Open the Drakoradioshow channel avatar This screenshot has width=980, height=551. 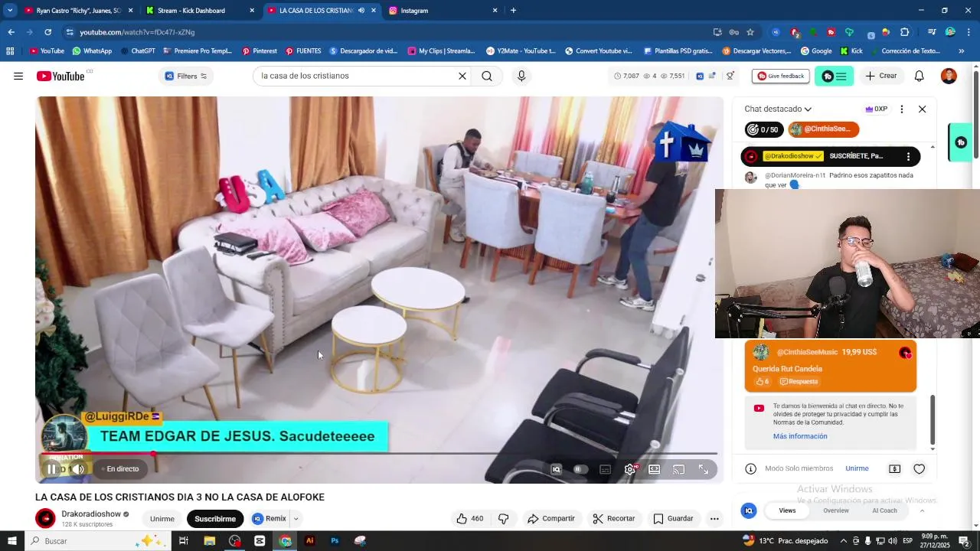(x=45, y=519)
